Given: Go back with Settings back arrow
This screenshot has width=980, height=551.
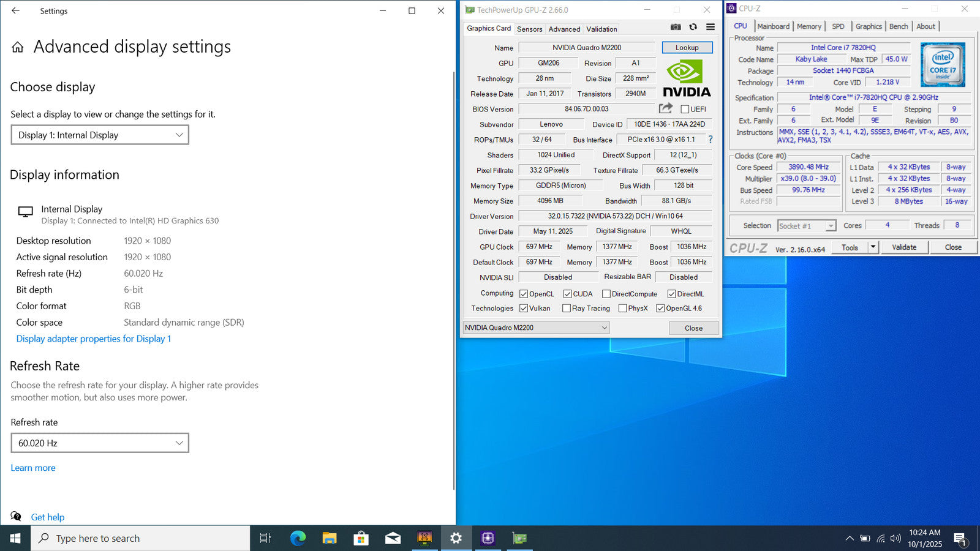Looking at the screenshot, I should pos(15,10).
